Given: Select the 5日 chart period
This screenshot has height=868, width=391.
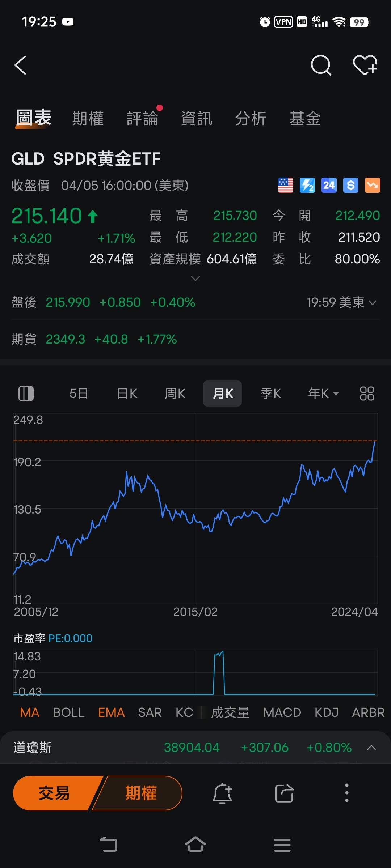Looking at the screenshot, I should [79, 393].
